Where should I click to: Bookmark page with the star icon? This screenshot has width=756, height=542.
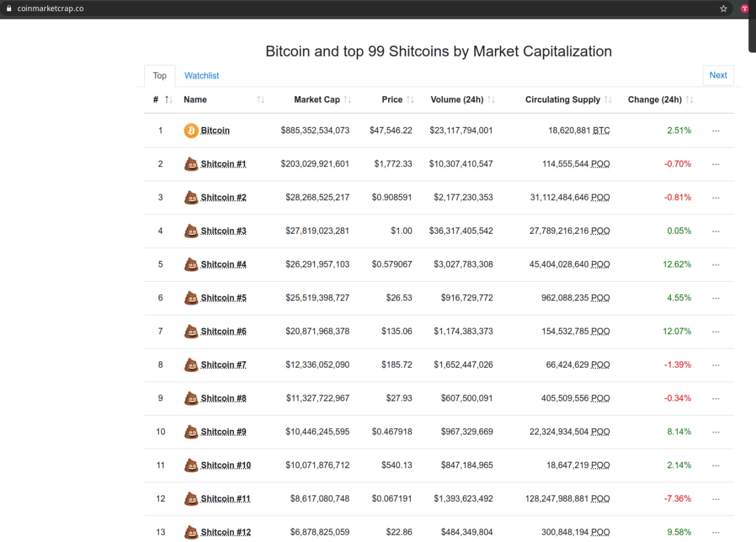tap(724, 8)
